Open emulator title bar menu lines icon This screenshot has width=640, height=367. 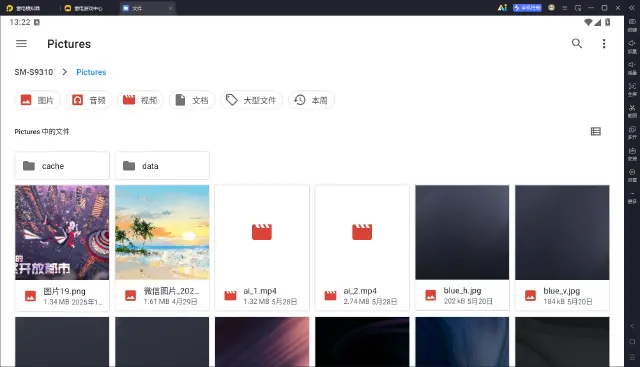(x=564, y=8)
